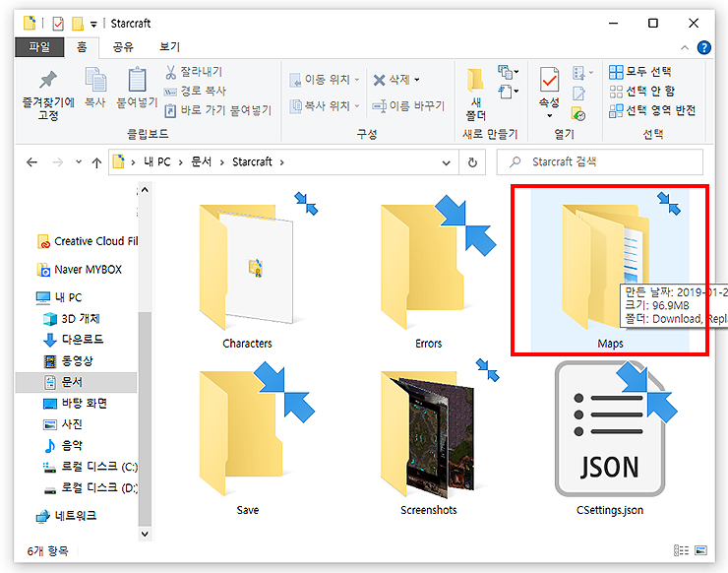Viewport: 728px width, 573px height.
Task: Expand the New item dropdown in 새로 만들기
Action: pos(509,72)
